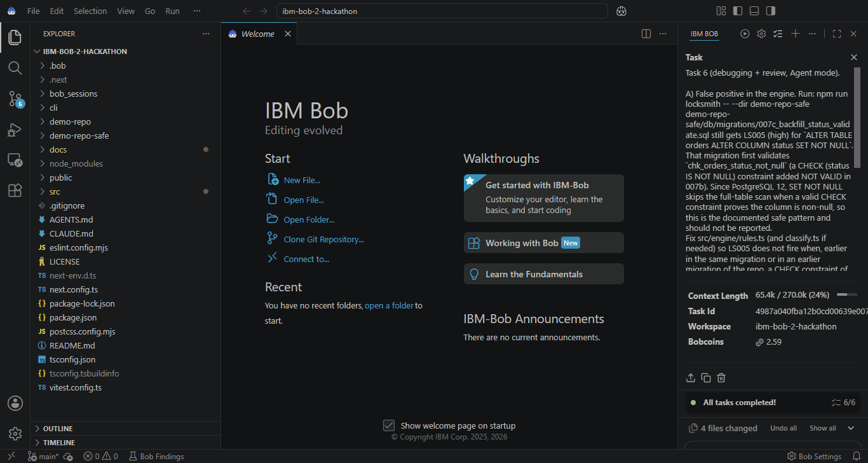
Task: Click the Bob icon beside the search box
Action: point(621,11)
